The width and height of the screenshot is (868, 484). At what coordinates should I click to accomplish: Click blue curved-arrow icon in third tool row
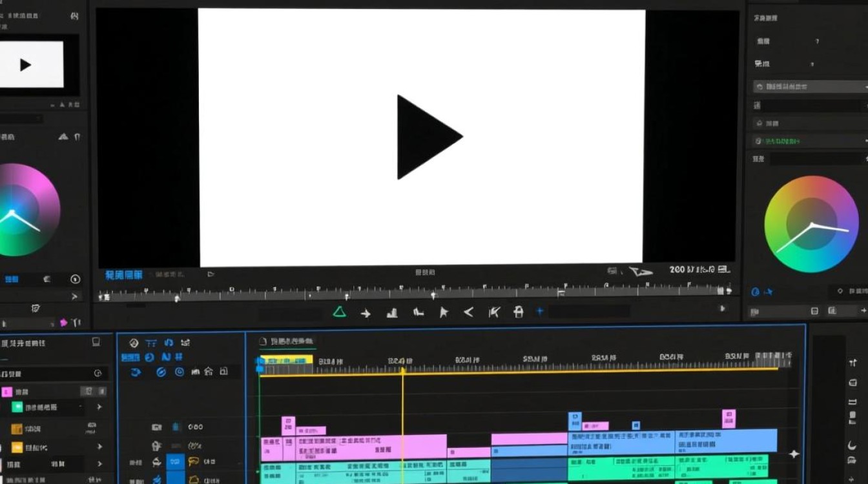[136, 372]
